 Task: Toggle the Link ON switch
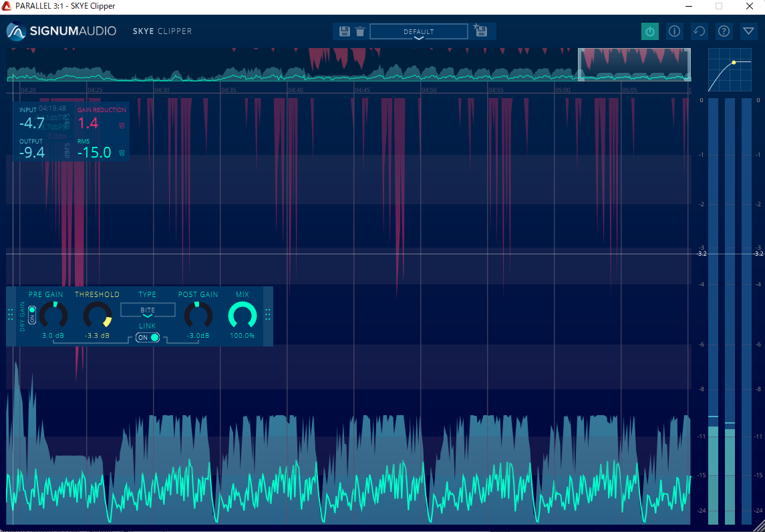[x=148, y=338]
